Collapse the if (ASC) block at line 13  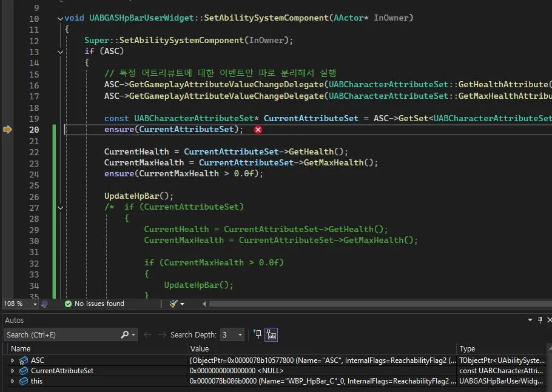click(x=60, y=52)
